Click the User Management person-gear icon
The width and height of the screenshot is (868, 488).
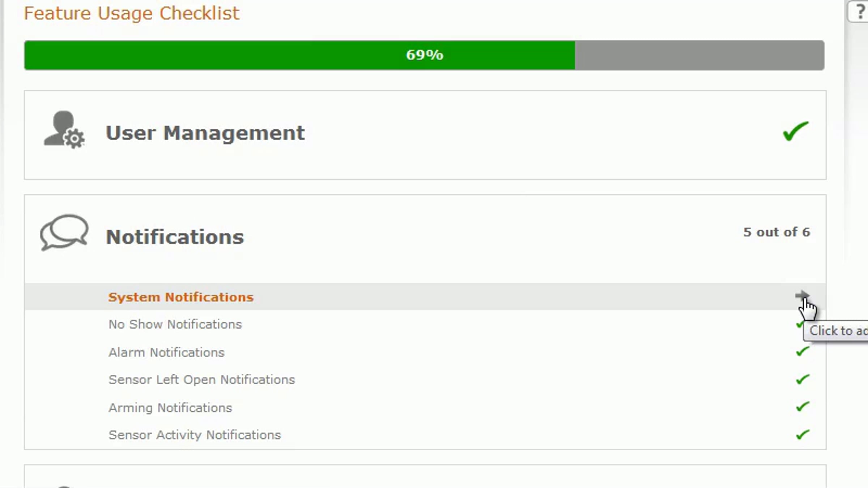point(64,129)
